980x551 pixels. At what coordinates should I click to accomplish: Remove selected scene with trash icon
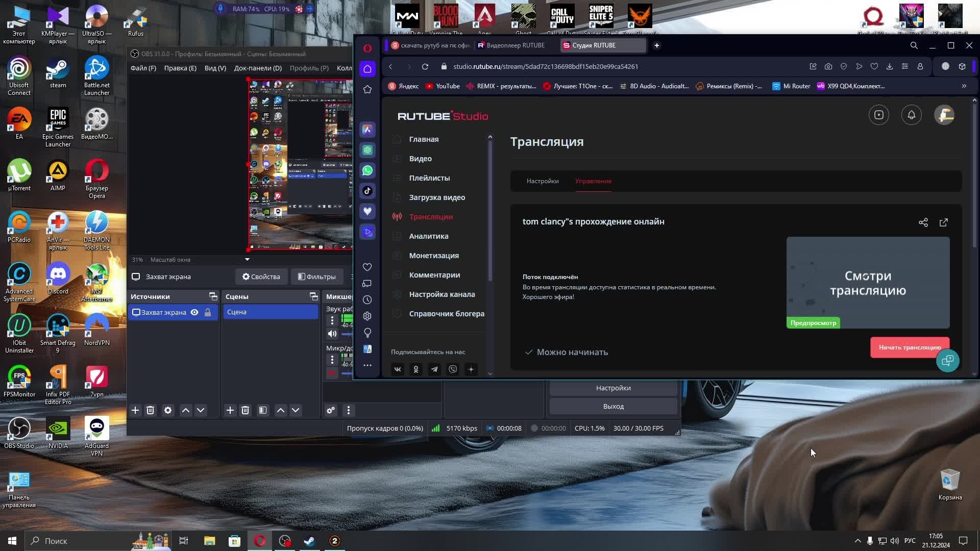tap(246, 410)
